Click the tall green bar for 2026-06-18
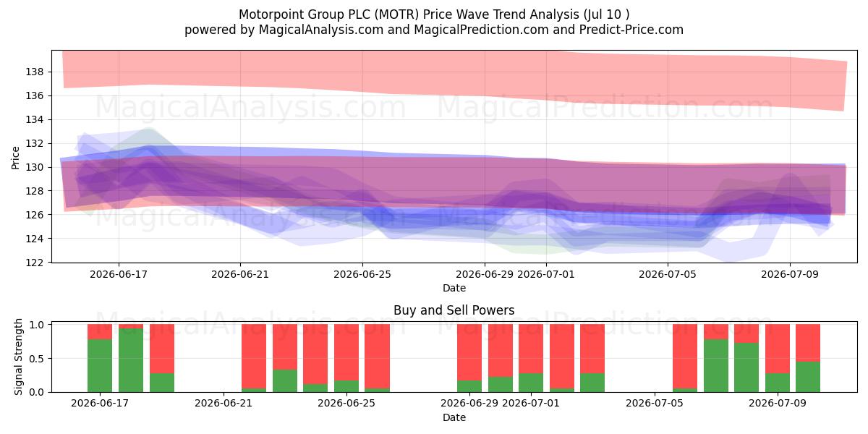Viewport: 868px width, 434px height. 131,360
